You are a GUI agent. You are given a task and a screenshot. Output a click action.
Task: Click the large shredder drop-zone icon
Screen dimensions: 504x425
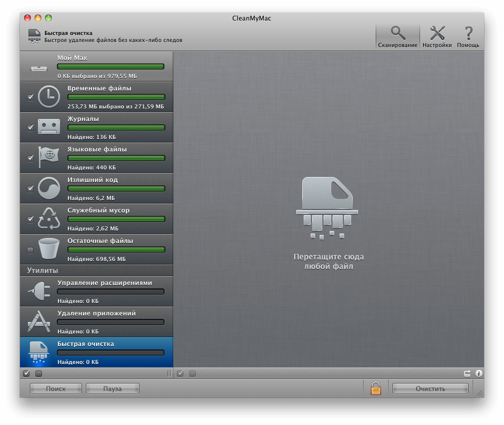click(x=327, y=208)
